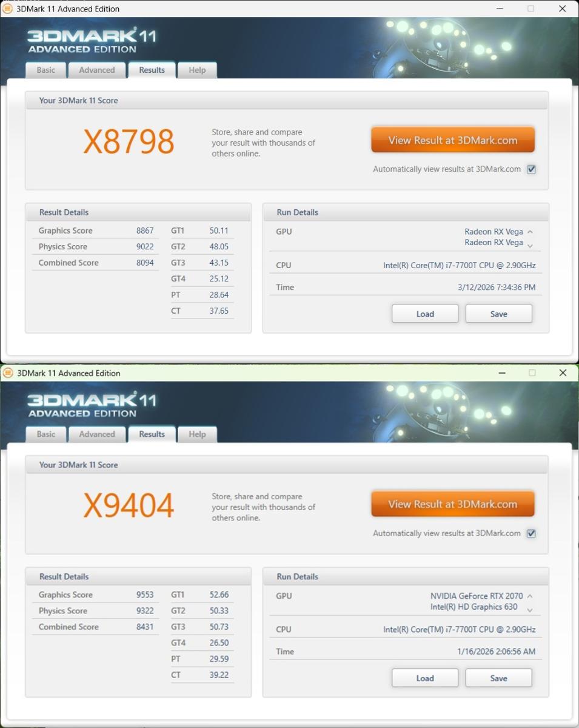Disable auto view results checkbox in top window
Screen dimensions: 579x728
pos(532,169)
